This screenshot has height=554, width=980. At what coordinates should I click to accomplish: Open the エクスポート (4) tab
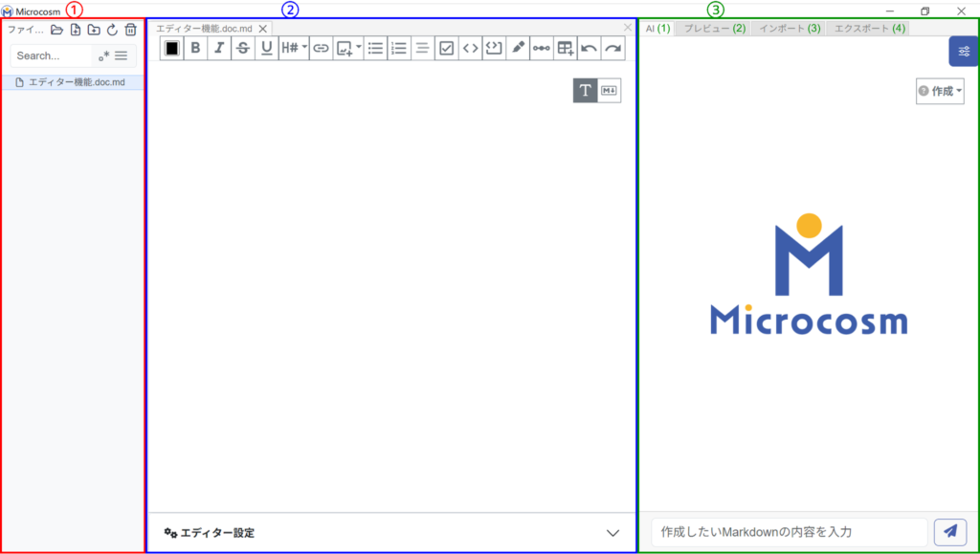coord(868,28)
